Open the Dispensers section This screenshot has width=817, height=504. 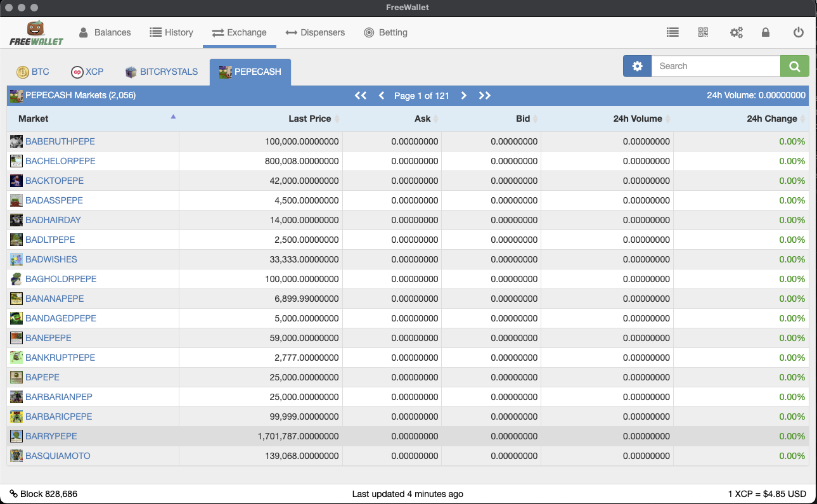315,32
